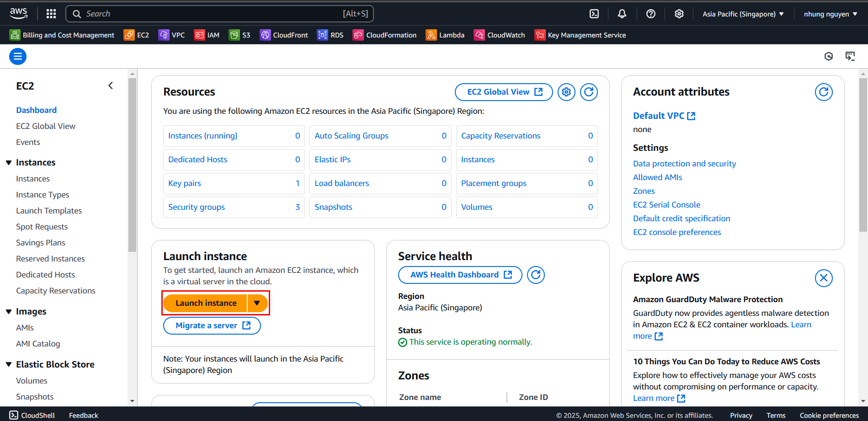Open Billing and Cost Management shortcut
868x421 pixels.
click(62, 35)
